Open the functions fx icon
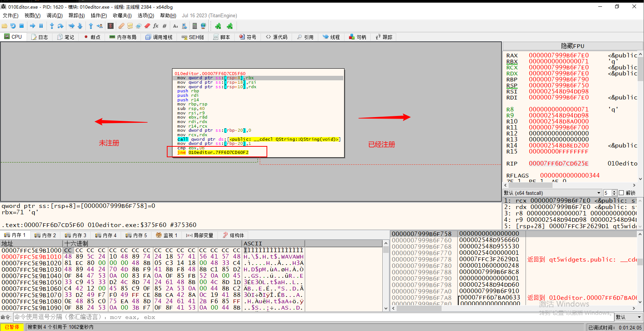 (x=156, y=26)
